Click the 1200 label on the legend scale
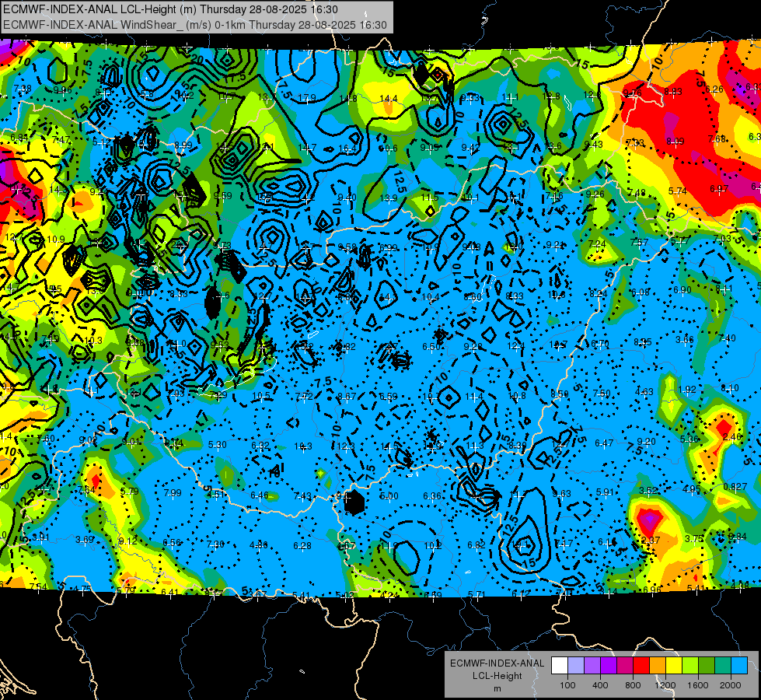 coord(665,685)
